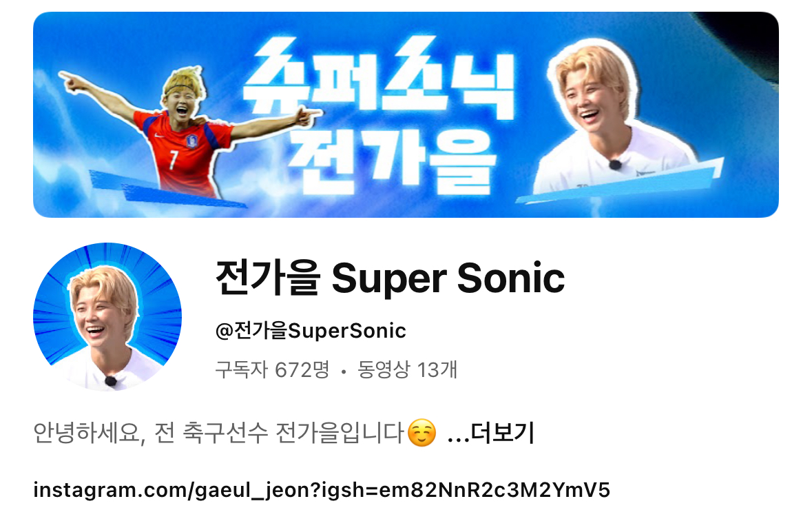
Task: Click the left pointing hand of the banner player
Action: tap(72, 81)
